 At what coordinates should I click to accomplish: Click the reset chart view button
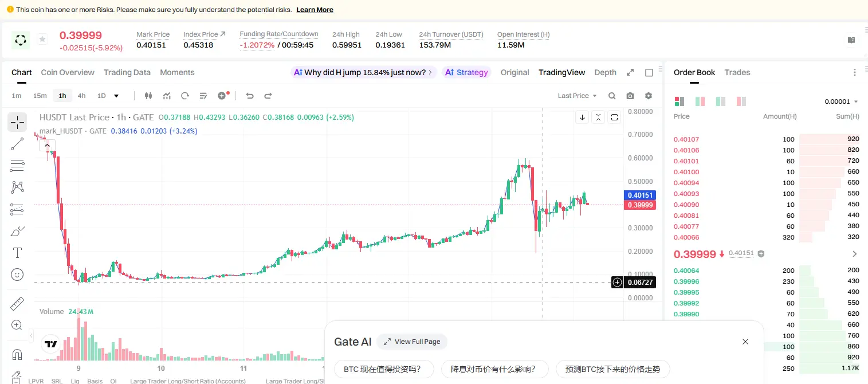(x=614, y=117)
